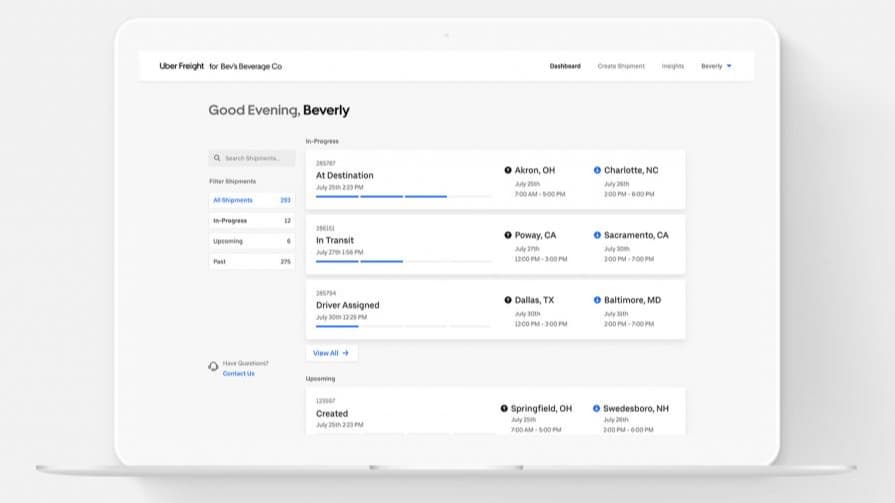Click the dropoff icon beside Charlotte, NC
Image resolution: width=895 pixels, height=503 pixels.
597,170
